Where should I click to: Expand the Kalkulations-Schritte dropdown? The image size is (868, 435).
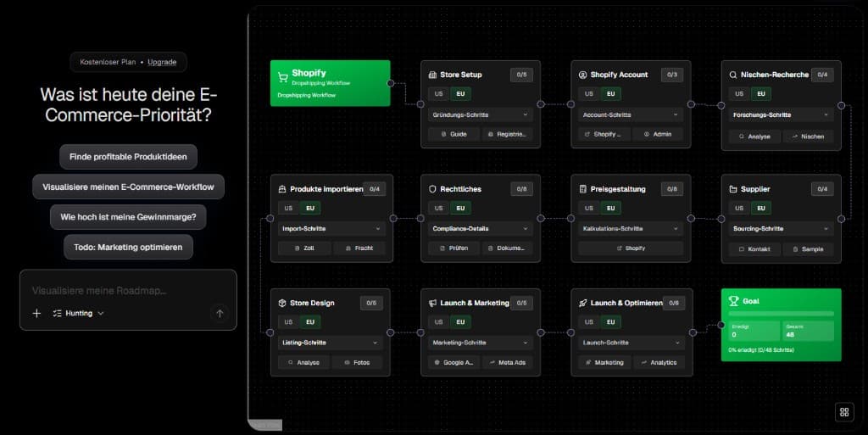pyautogui.click(x=631, y=229)
